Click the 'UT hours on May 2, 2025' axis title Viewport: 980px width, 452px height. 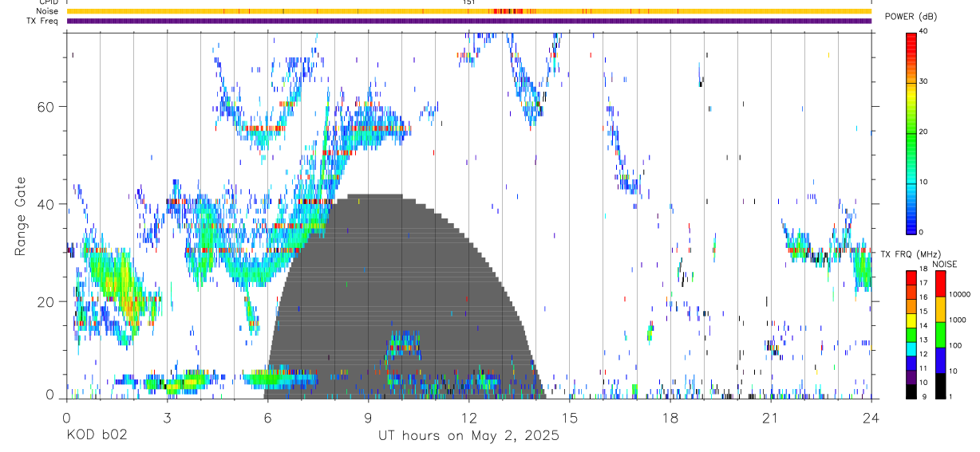coord(468,436)
